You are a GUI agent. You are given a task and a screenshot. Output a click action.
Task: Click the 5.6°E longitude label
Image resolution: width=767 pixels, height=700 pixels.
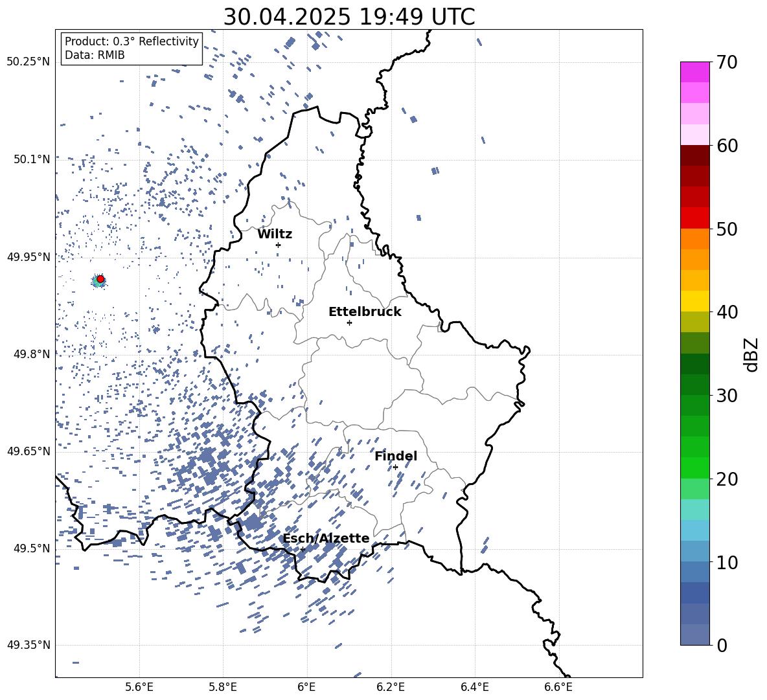coord(139,687)
